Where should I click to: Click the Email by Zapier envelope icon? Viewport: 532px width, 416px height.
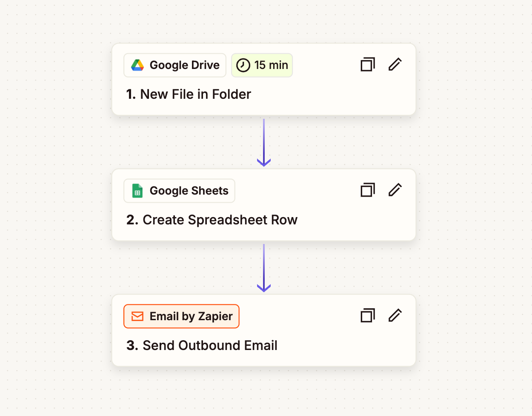137,316
